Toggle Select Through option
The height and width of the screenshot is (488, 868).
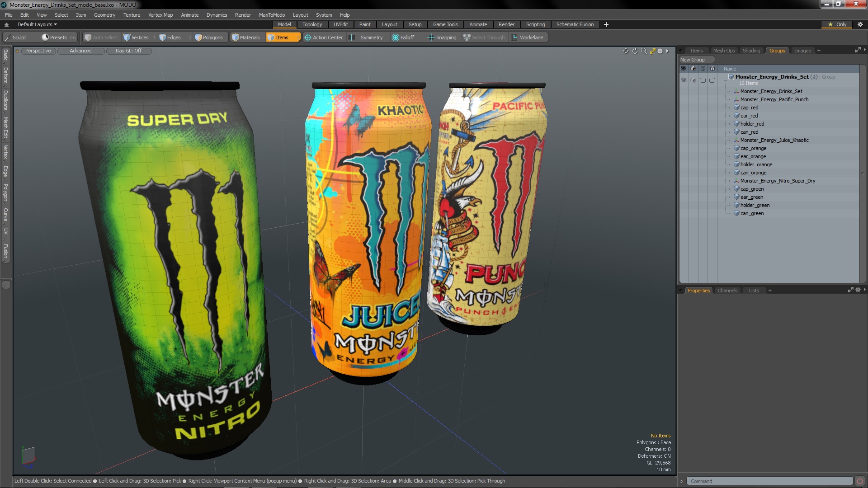click(x=484, y=38)
